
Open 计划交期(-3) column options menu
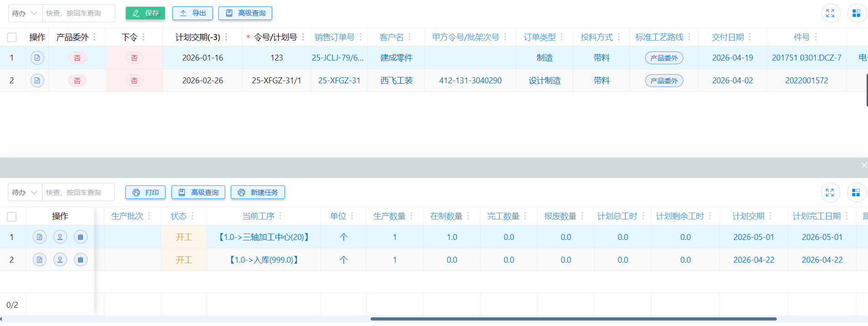(x=226, y=37)
